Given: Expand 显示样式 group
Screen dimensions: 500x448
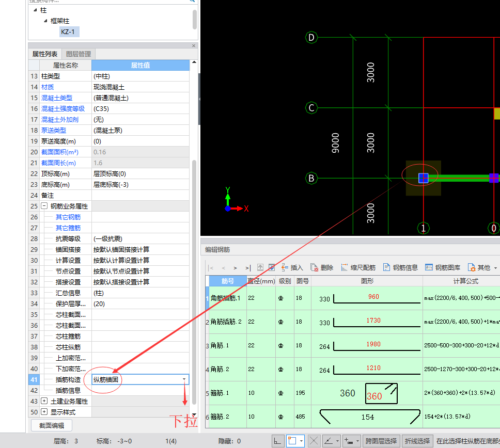Looking at the screenshot, I should (44, 412).
